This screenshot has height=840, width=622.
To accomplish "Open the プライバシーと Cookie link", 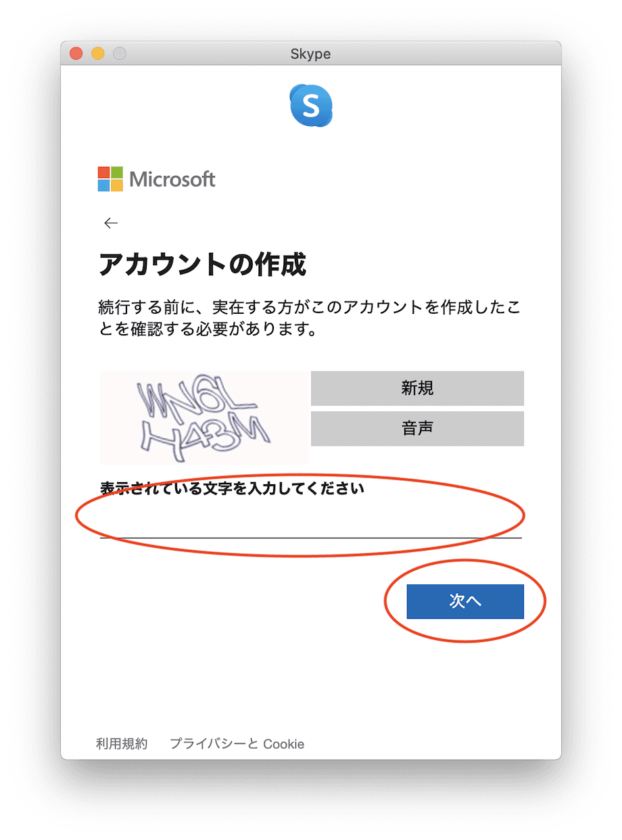I will pyautogui.click(x=237, y=744).
